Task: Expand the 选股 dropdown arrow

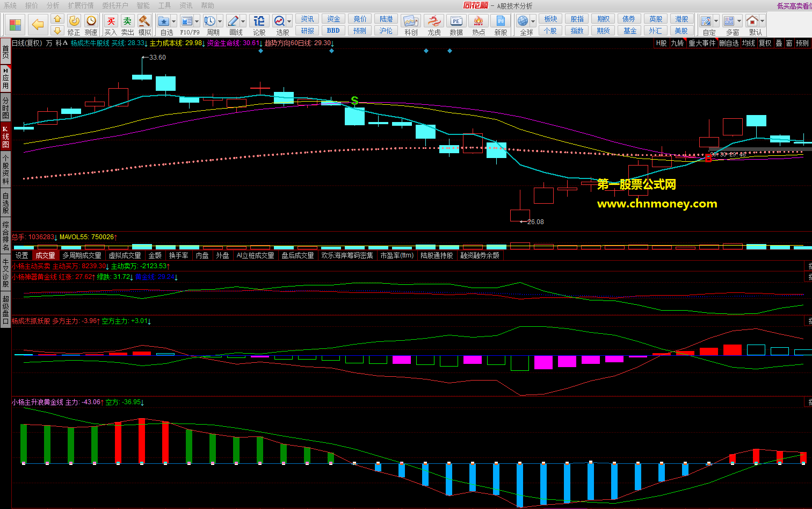Action: (x=289, y=21)
